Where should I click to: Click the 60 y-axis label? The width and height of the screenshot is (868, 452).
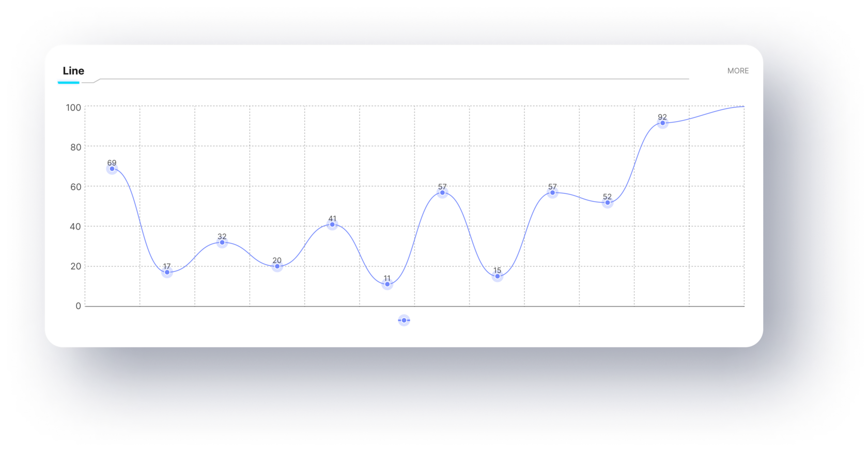click(x=76, y=187)
